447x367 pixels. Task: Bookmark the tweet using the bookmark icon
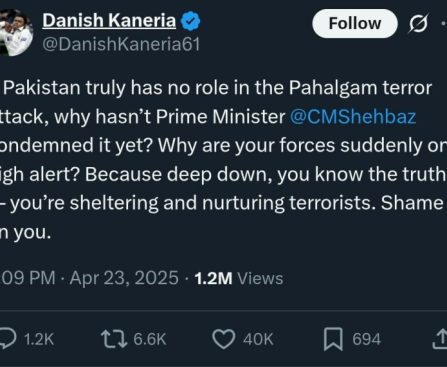pyautogui.click(x=333, y=339)
